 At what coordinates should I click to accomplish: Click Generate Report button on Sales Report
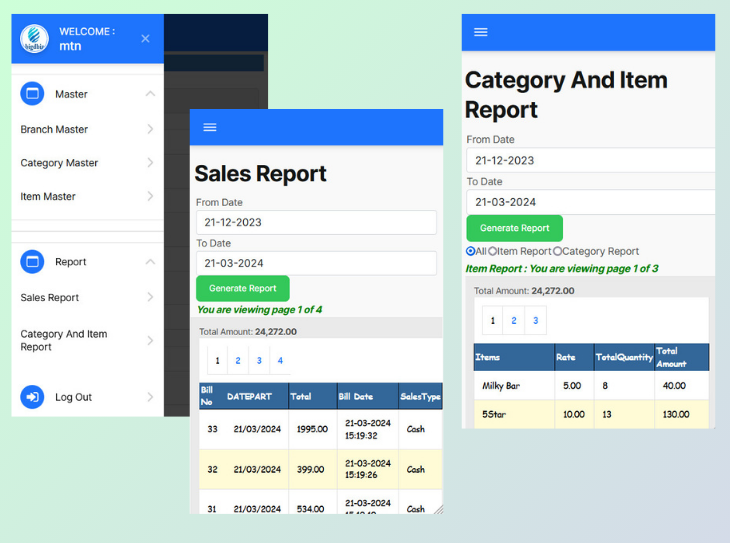pyautogui.click(x=243, y=288)
